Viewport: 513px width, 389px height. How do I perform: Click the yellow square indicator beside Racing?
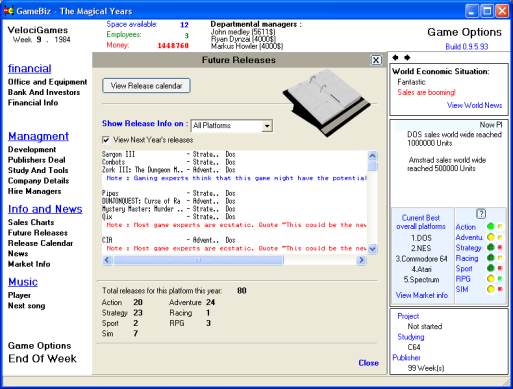500,258
